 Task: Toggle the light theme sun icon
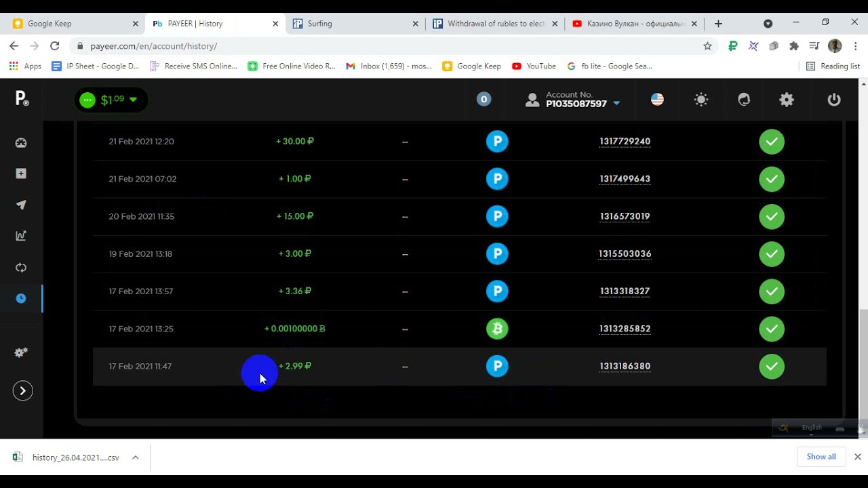pyautogui.click(x=701, y=100)
